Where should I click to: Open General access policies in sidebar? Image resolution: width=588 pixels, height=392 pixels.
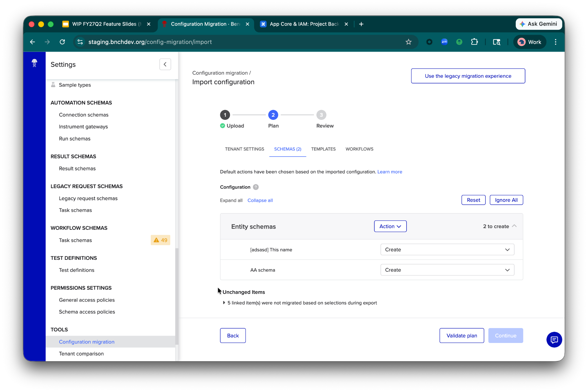[87, 300]
